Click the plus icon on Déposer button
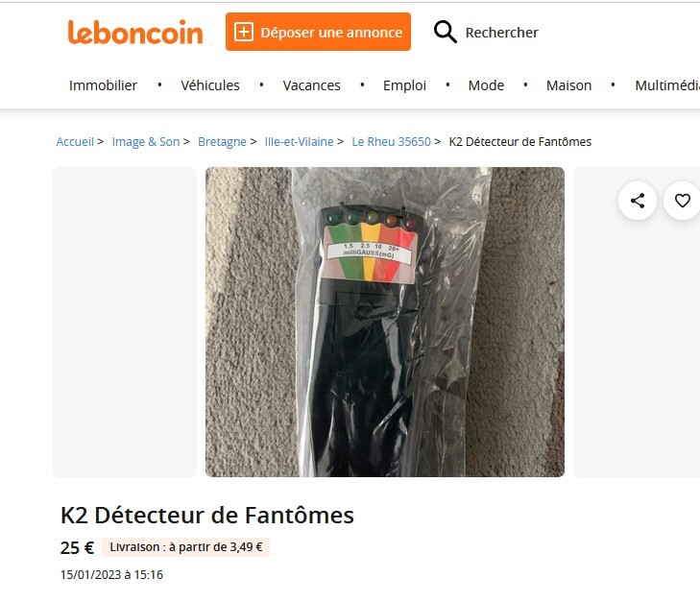The image size is (700, 602). pos(244,32)
